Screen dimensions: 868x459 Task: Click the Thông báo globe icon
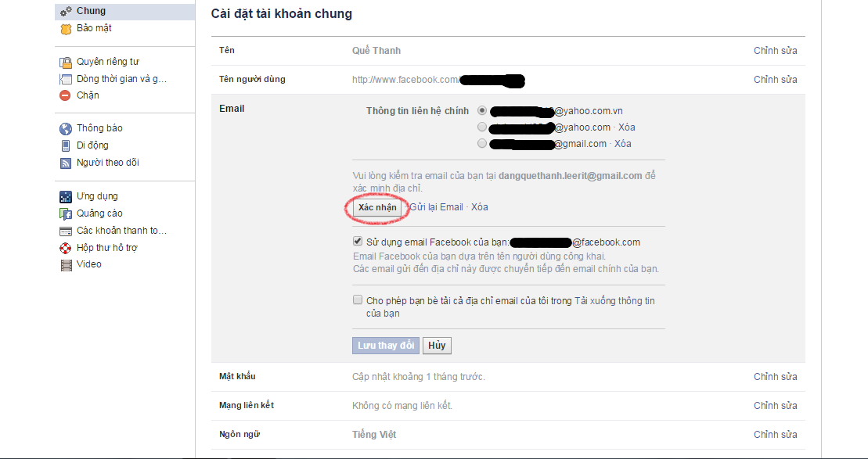pyautogui.click(x=66, y=129)
